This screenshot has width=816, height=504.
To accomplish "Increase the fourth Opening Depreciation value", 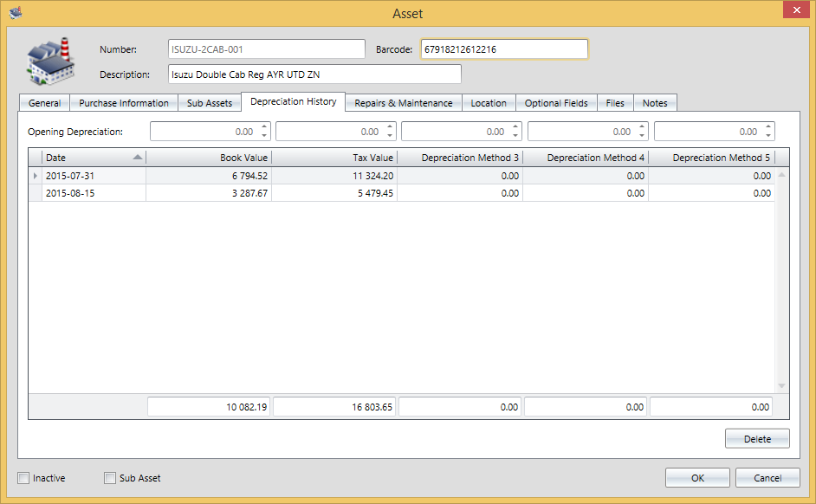I will pyautogui.click(x=642, y=127).
